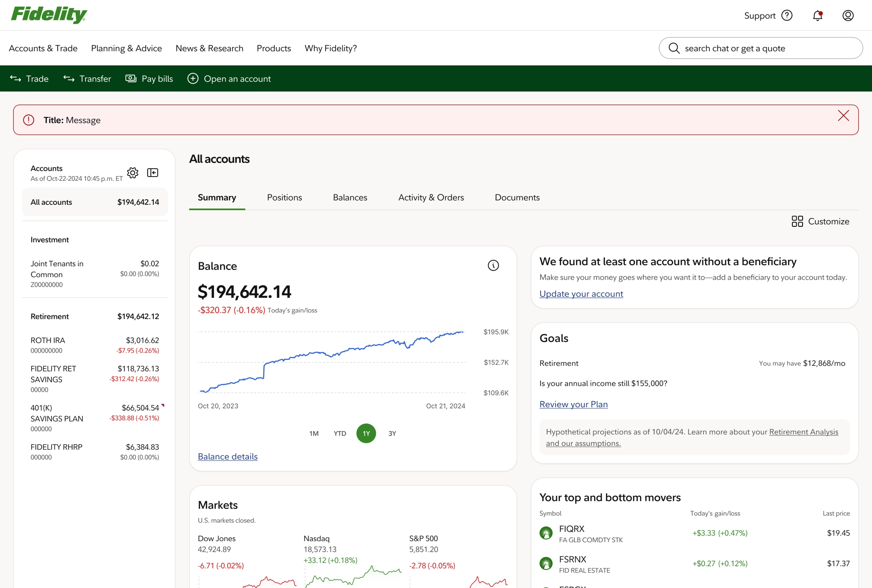872x588 pixels.
Task: Click the Balance card info icon
Action: [493, 265]
